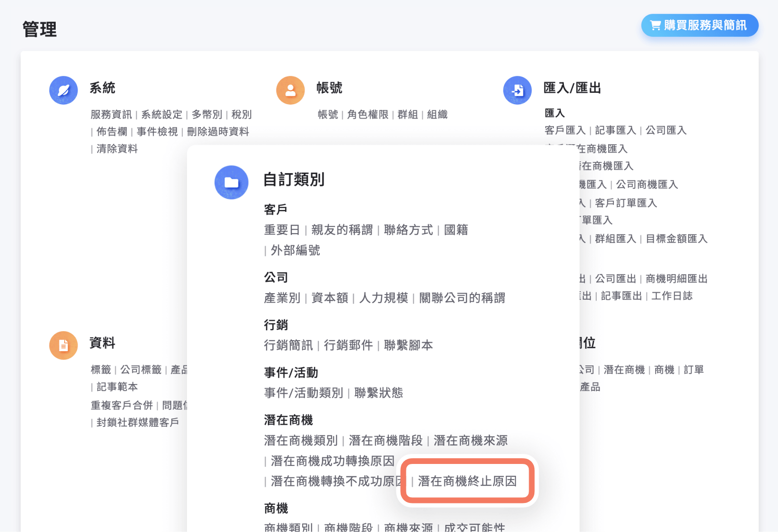Click the 帳號 user icon
The width and height of the screenshot is (778, 532).
click(x=290, y=90)
